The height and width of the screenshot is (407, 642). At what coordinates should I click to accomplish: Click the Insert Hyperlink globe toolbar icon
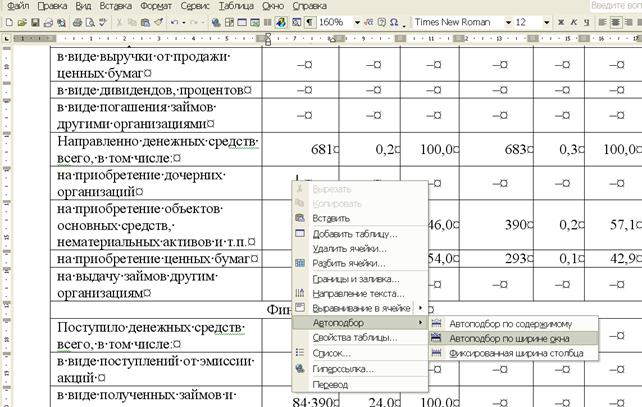(216, 23)
